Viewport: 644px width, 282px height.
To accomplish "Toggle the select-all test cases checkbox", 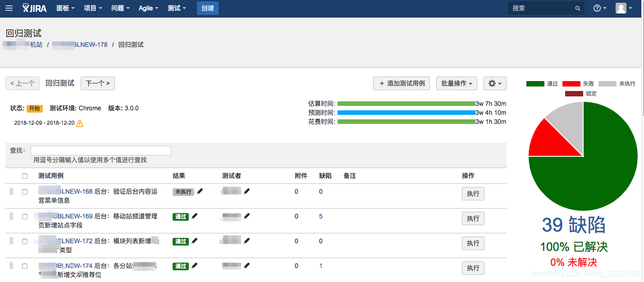I will [25, 176].
